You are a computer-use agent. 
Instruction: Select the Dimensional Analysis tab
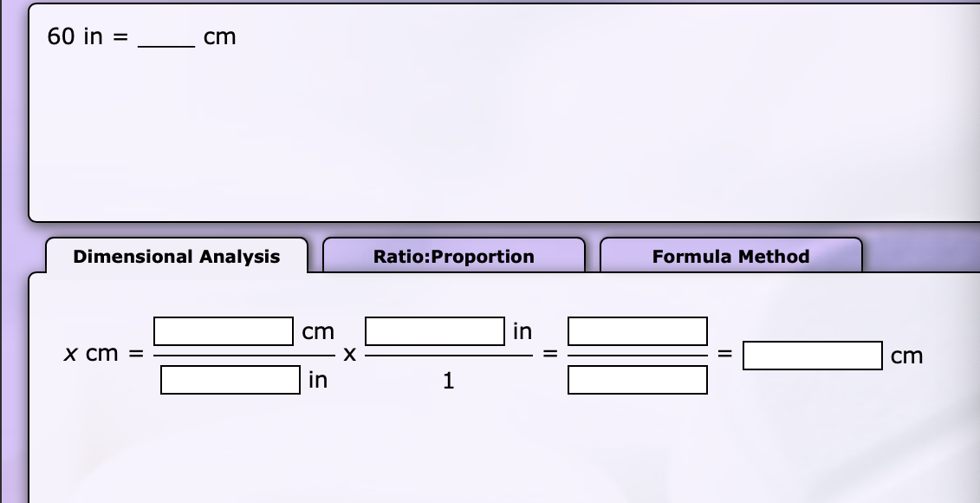tap(176, 257)
